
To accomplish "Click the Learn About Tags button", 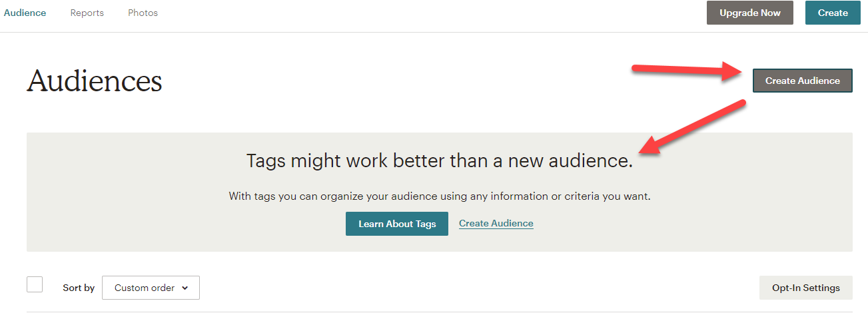I will 397,224.
